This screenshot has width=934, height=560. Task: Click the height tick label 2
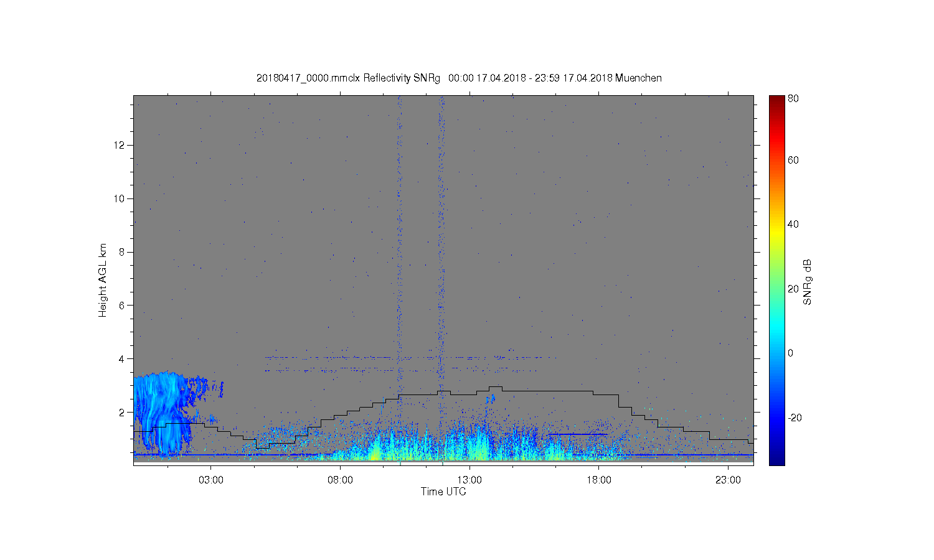point(123,413)
